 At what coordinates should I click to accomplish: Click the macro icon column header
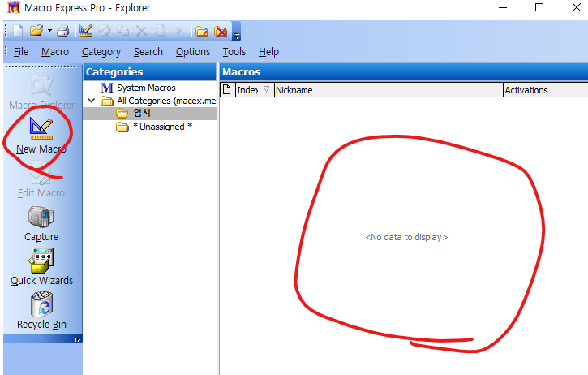227,90
